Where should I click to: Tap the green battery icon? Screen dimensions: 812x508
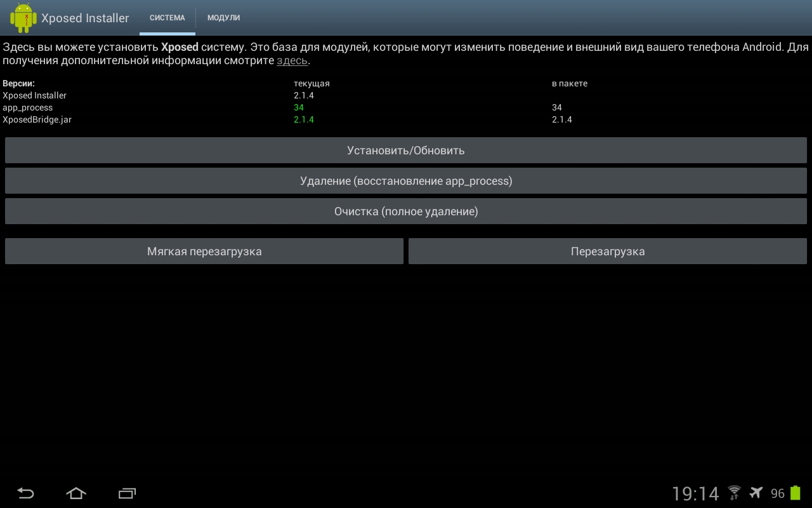796,493
